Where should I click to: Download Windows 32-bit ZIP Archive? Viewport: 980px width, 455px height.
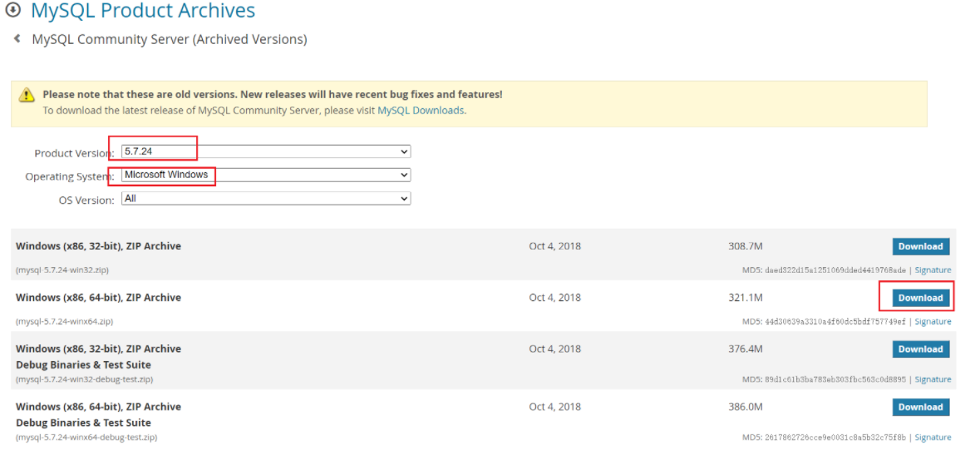(920, 246)
